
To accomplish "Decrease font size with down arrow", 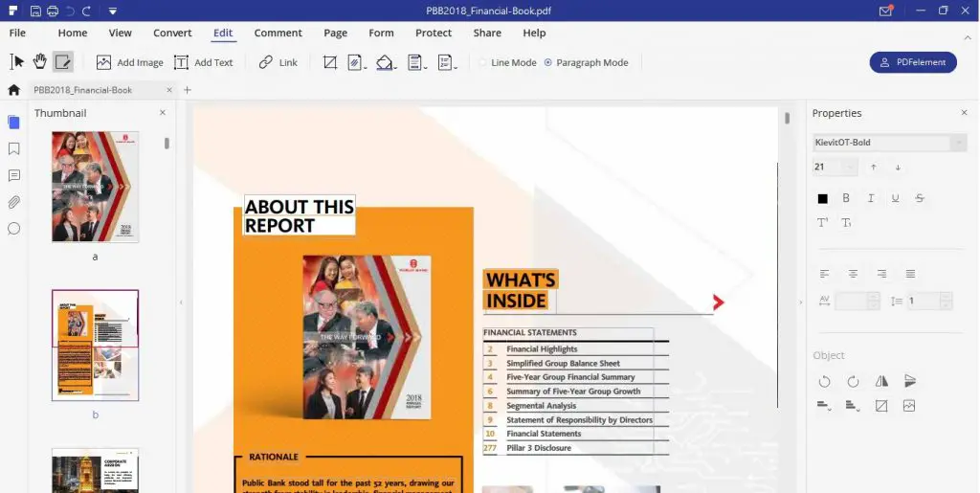I will point(898,167).
